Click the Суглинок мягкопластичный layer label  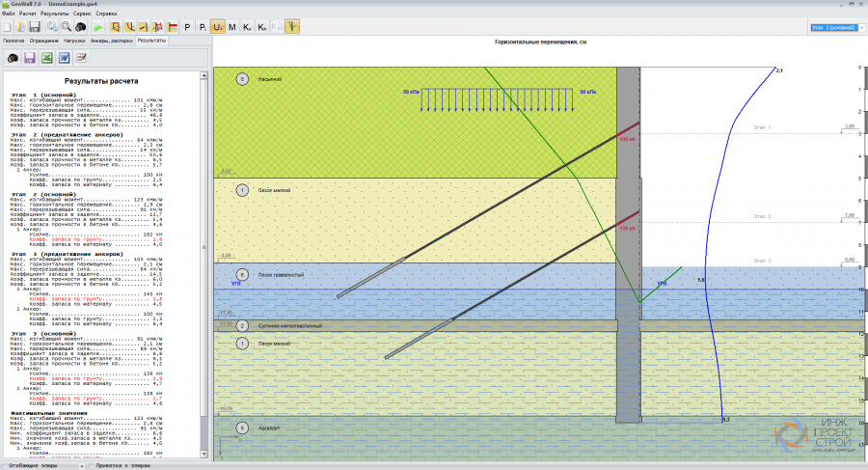[289, 326]
